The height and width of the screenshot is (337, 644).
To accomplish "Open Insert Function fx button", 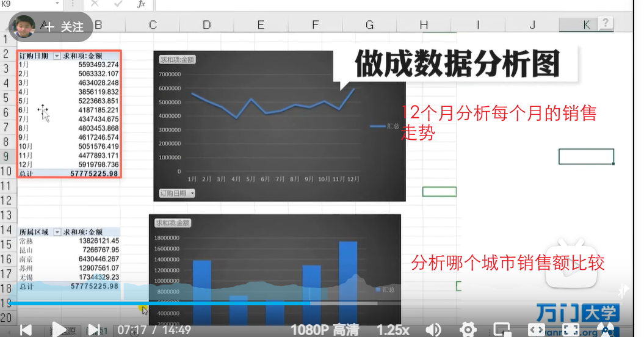I will [141, 4].
